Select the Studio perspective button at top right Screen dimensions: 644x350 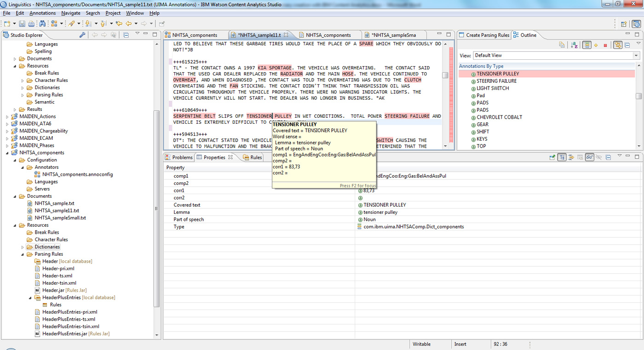(x=637, y=24)
